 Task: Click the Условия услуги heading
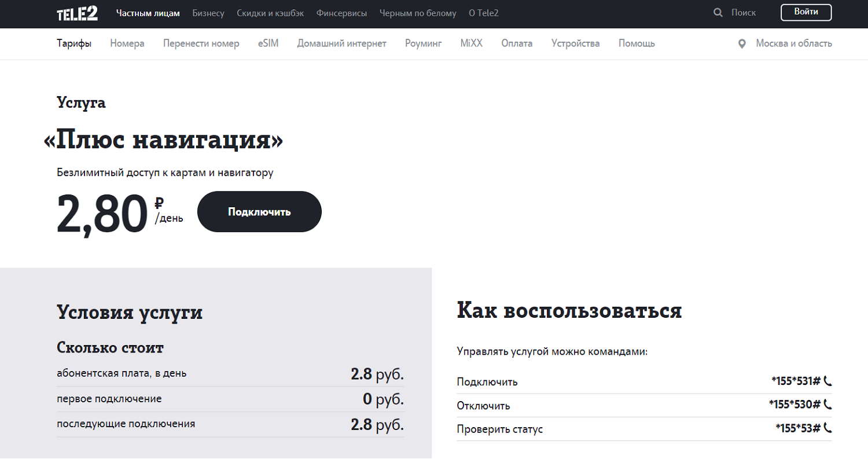pos(130,313)
